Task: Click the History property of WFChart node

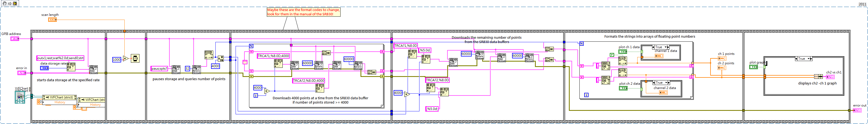Action: pos(60,102)
